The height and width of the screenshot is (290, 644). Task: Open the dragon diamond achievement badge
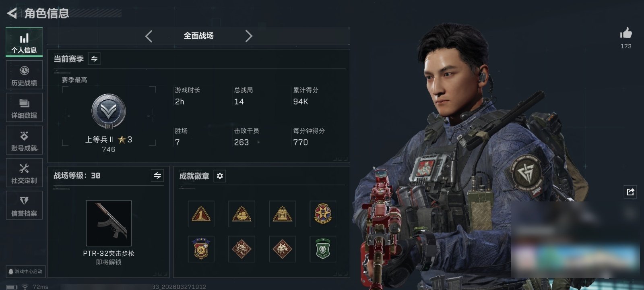point(242,249)
